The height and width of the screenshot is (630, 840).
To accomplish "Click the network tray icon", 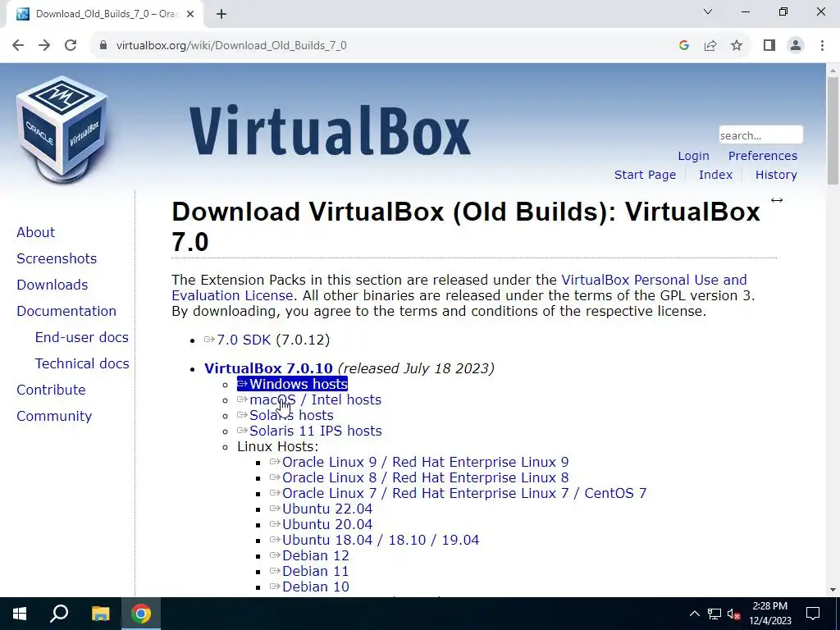I will coord(714,614).
